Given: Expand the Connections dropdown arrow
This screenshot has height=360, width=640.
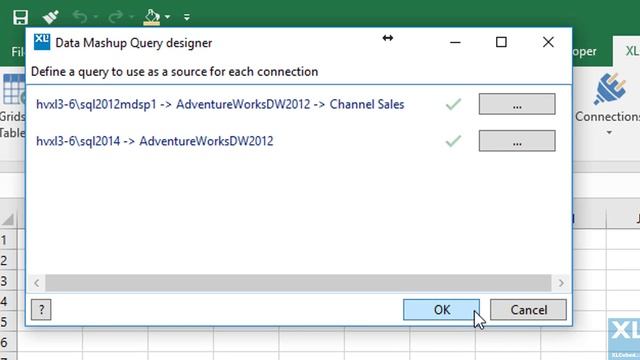Looking at the screenshot, I should coord(609,133).
